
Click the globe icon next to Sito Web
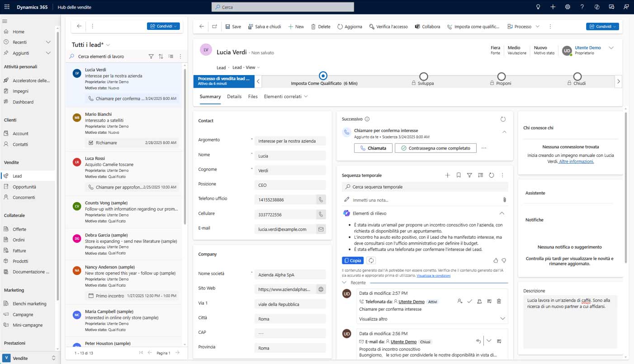[321, 289]
